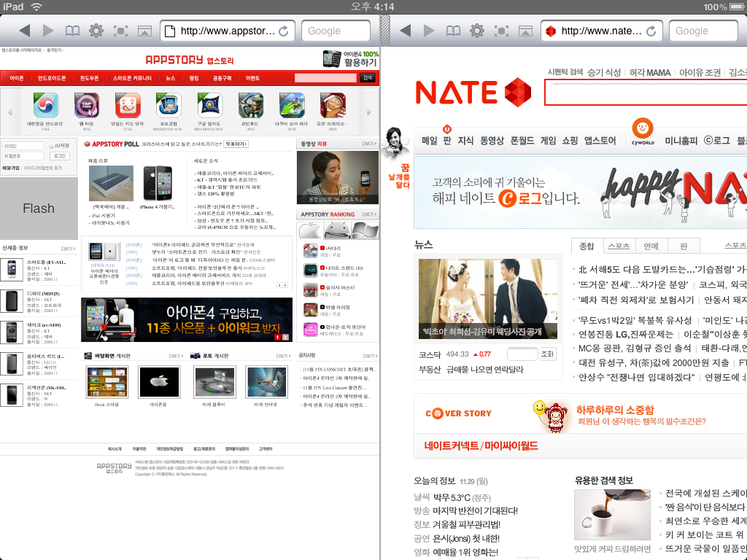This screenshot has height=560, width=747.
Task: Show previous apps with carousel left arrow
Action: [x=10, y=112]
